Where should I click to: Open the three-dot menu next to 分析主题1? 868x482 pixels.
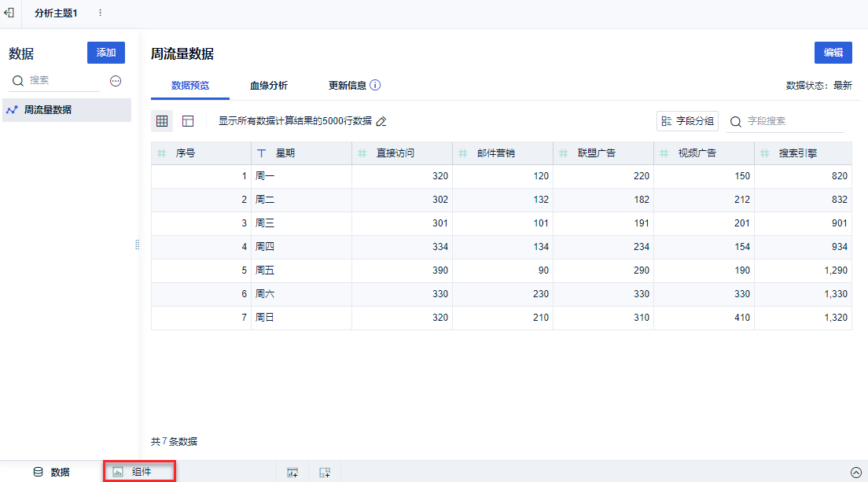click(100, 13)
